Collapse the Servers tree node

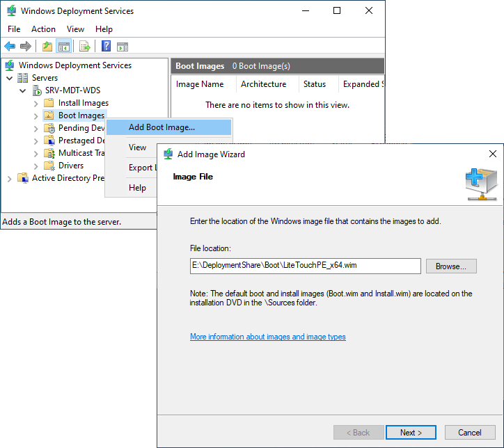[9, 78]
